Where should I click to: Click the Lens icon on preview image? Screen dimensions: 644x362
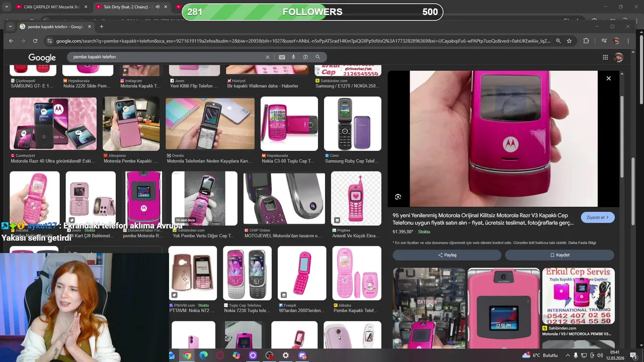pyautogui.click(x=398, y=197)
